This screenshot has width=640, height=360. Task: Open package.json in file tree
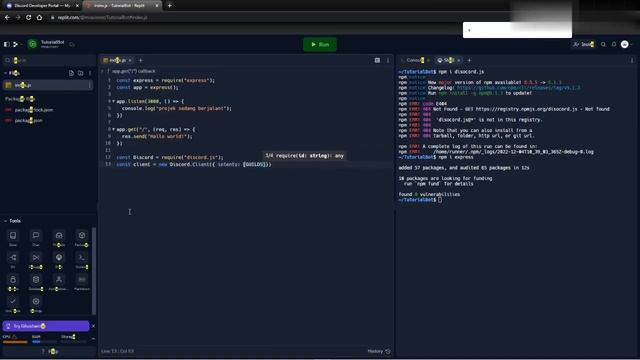tap(29, 120)
